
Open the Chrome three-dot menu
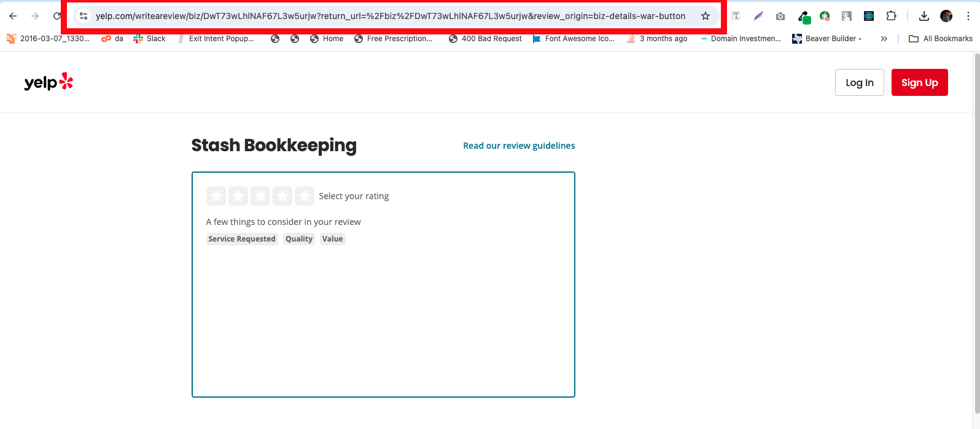click(968, 17)
